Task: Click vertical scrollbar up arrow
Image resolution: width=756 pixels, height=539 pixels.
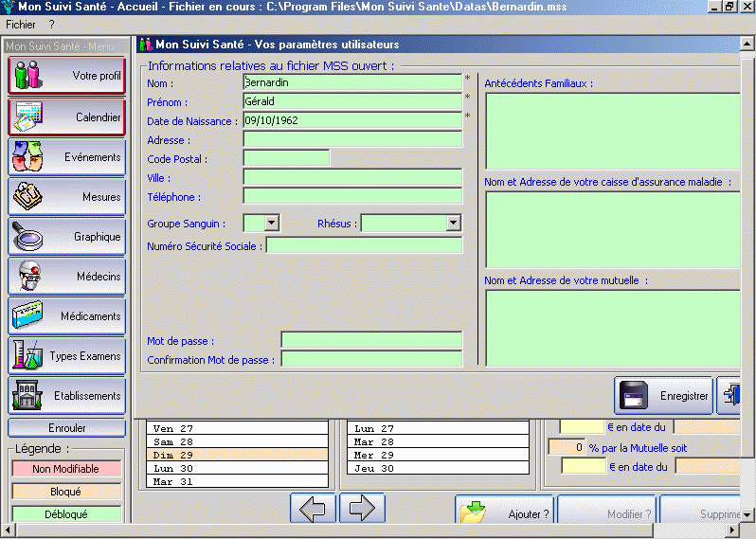Action: [x=747, y=44]
